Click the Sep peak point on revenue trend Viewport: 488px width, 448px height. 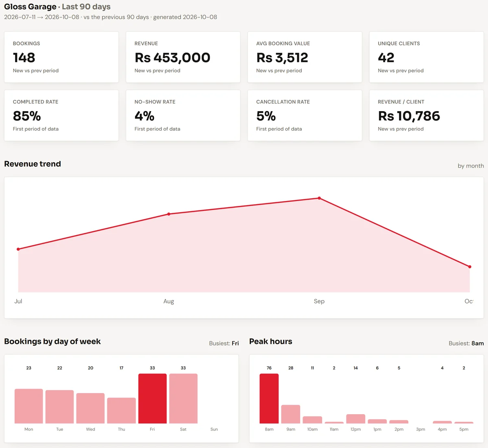pos(319,198)
